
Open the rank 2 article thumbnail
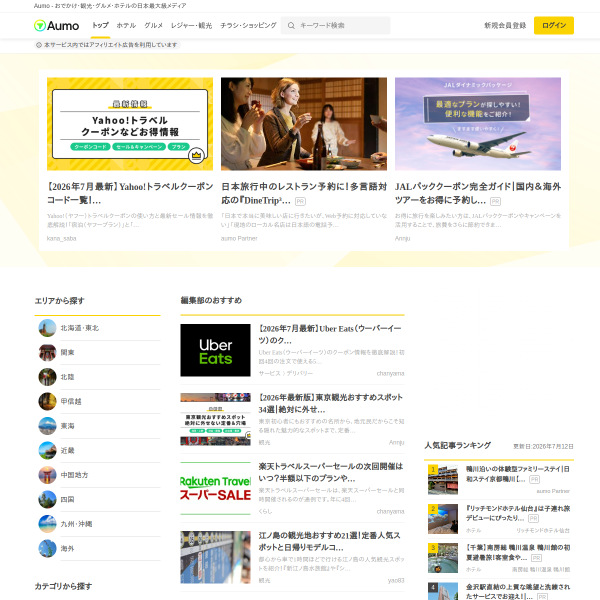click(x=443, y=519)
